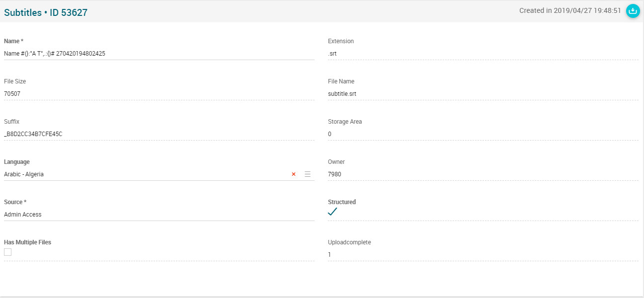Click the Source field showing Admin Access

[x=159, y=215]
